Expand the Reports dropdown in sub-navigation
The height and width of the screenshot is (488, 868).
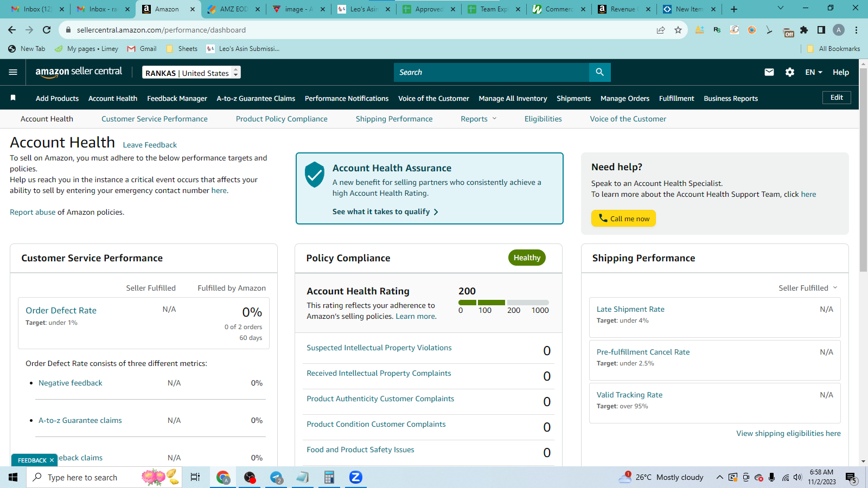(x=478, y=119)
